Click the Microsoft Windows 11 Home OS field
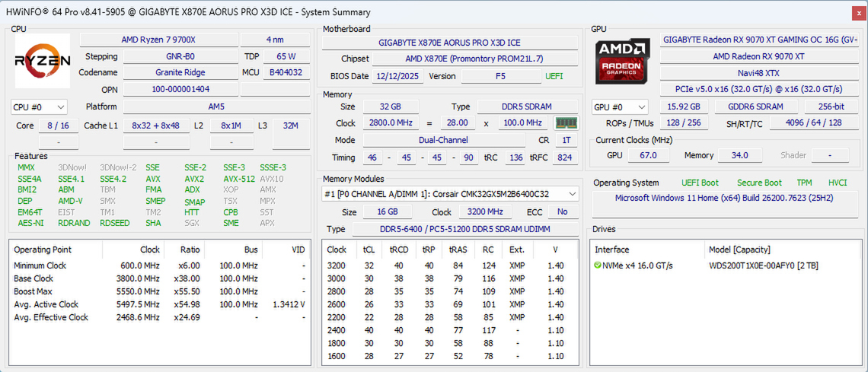This screenshot has width=868, height=372. [723, 198]
